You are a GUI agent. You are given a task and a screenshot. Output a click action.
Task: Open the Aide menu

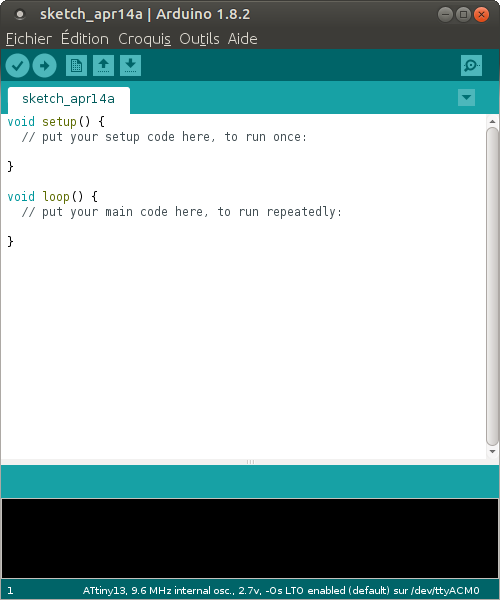(243, 39)
